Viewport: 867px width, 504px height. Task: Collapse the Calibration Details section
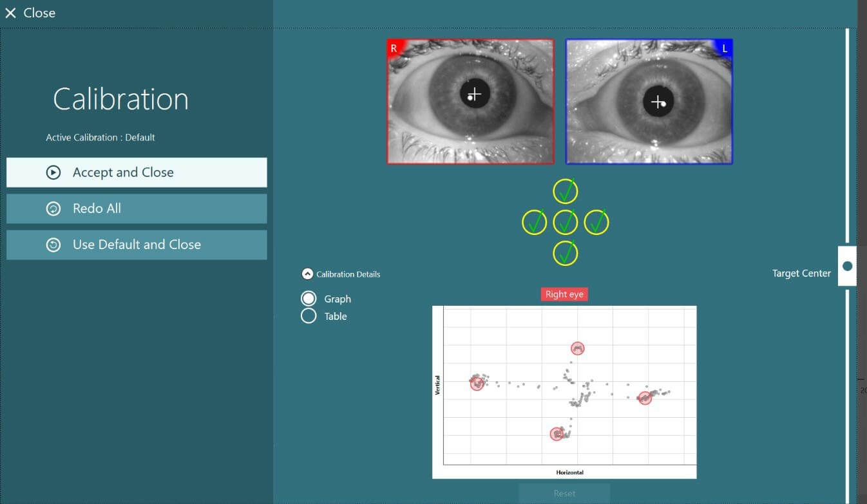307,274
